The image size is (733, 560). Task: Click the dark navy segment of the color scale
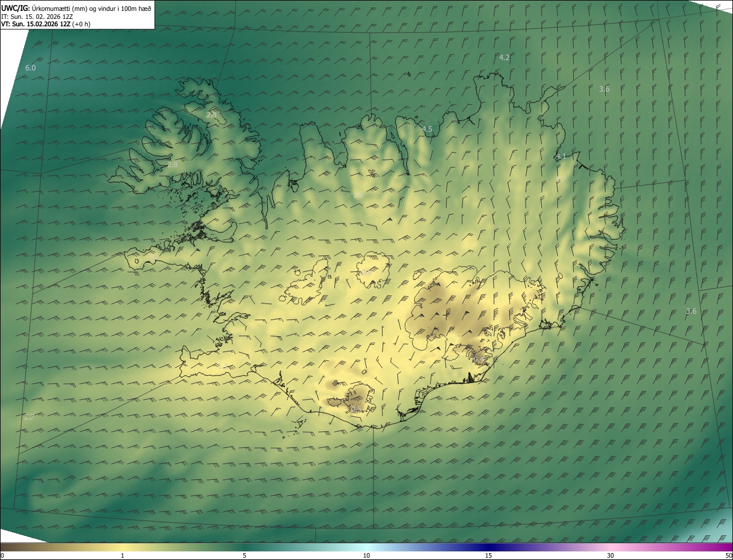490,547
